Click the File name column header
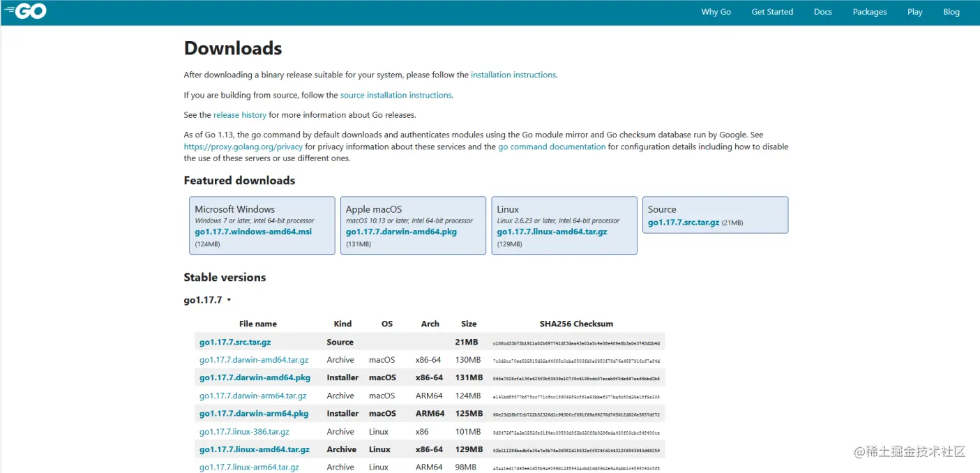This screenshot has width=980, height=473. click(x=258, y=324)
